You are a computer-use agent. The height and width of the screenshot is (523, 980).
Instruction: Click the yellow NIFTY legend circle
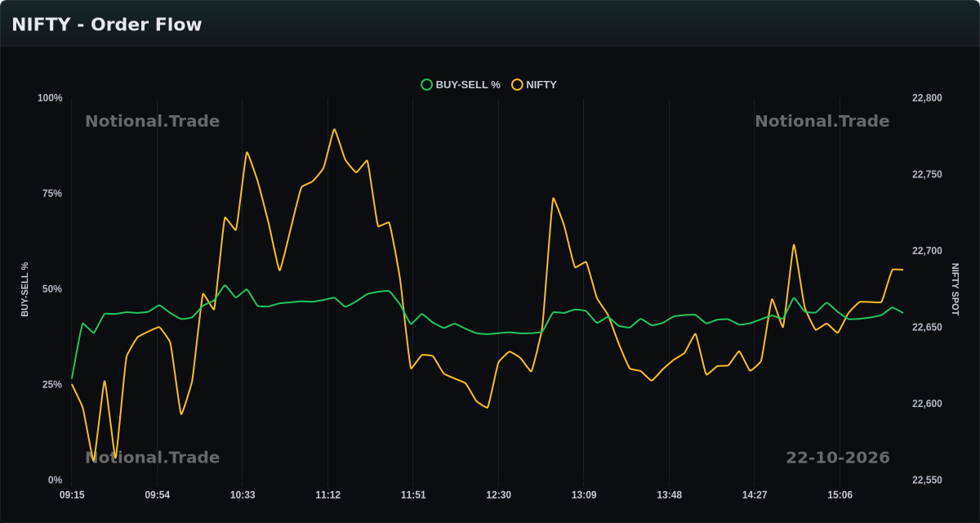tap(517, 84)
